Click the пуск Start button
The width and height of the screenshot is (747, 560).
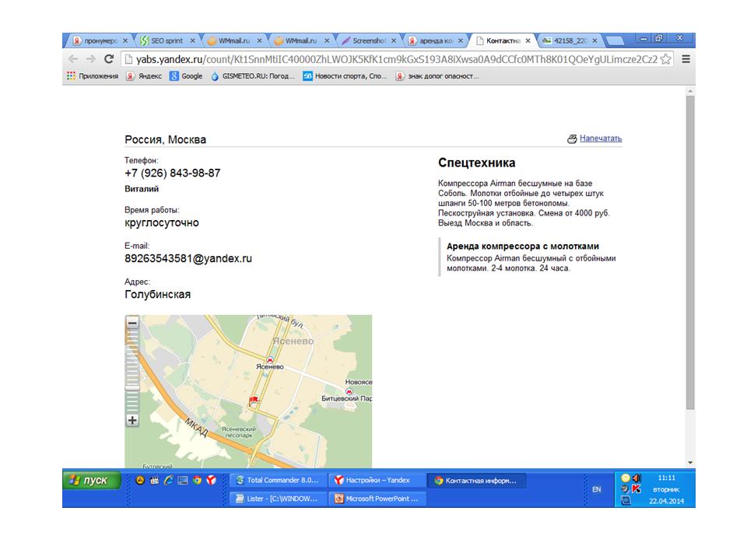91,480
